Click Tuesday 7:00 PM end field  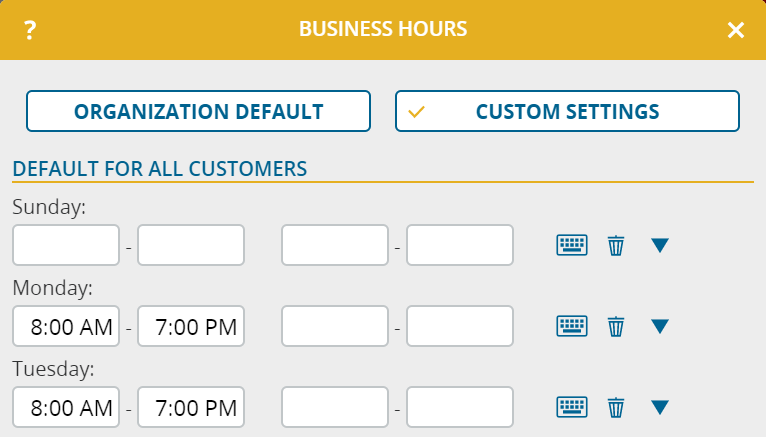(191, 407)
